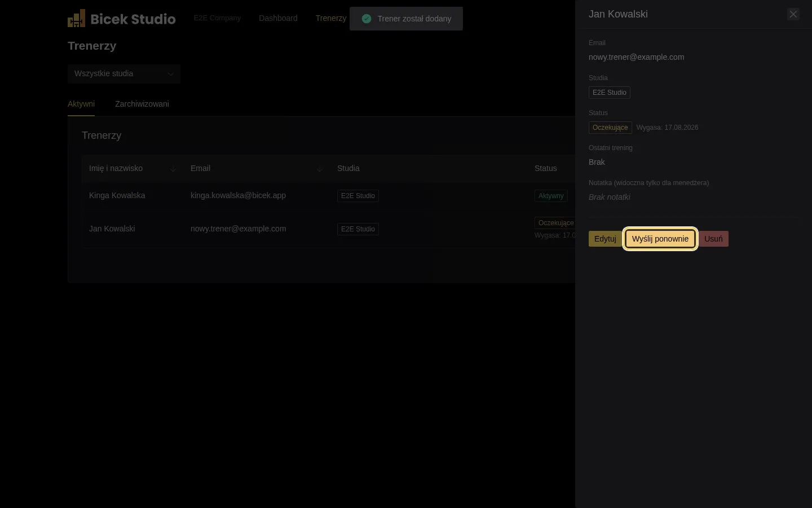
Task: Click nowy.trener@example.com in the table
Action: pos(238,229)
